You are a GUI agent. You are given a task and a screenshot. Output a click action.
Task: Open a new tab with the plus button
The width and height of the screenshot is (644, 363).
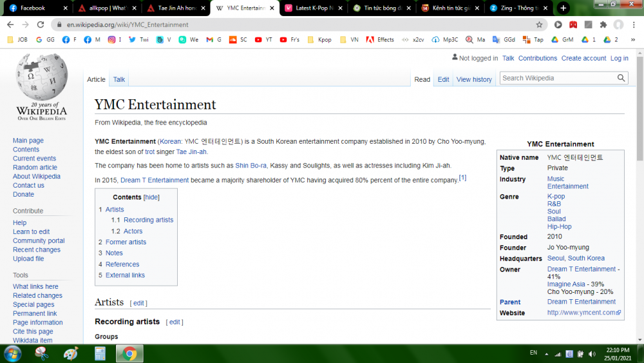click(x=563, y=8)
